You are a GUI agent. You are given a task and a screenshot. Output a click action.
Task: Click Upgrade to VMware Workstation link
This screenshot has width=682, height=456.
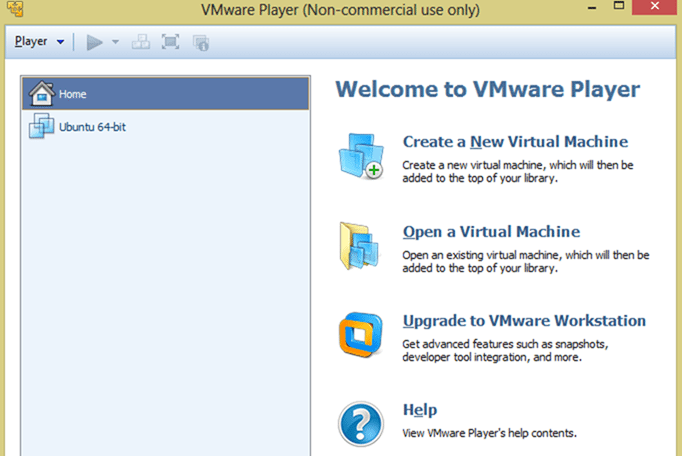tap(524, 321)
